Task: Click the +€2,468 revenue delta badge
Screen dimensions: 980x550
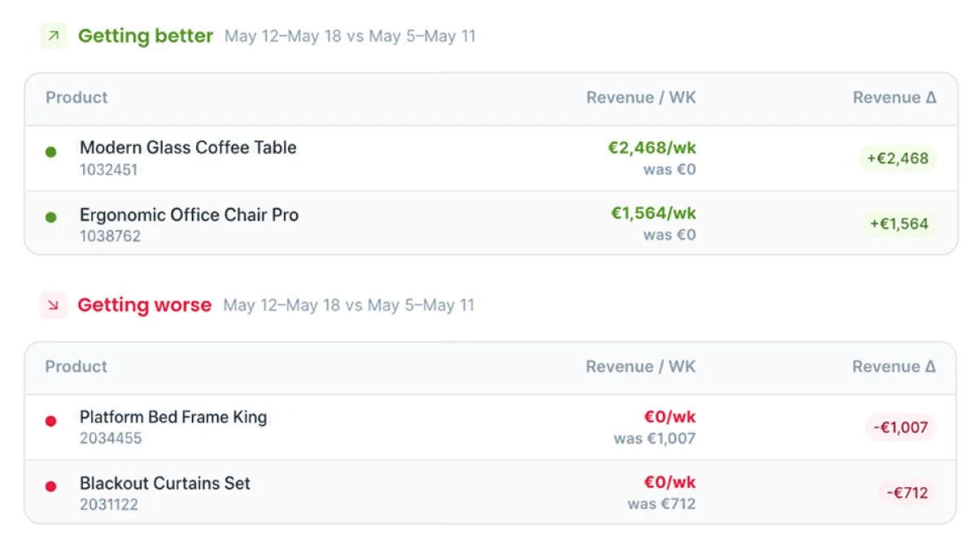Action: pos(898,159)
